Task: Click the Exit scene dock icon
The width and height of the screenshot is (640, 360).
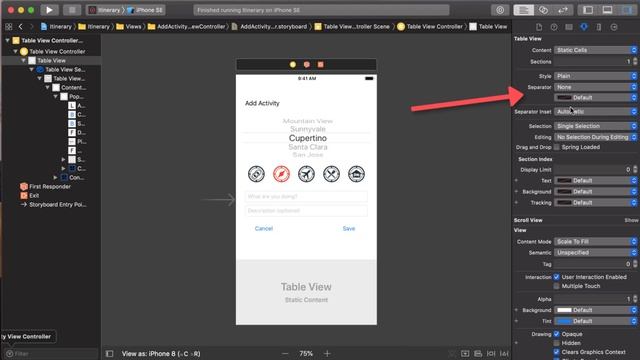Action: (320, 64)
